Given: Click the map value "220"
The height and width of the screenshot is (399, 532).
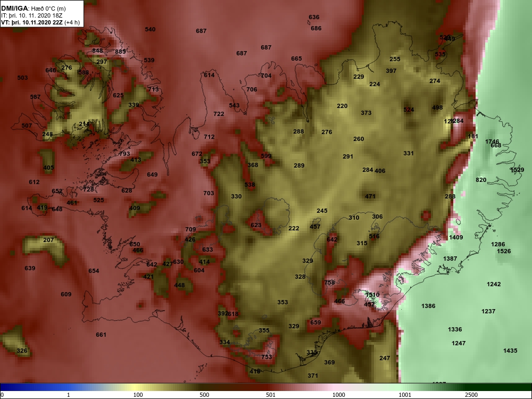Looking at the screenshot, I should (x=342, y=106).
